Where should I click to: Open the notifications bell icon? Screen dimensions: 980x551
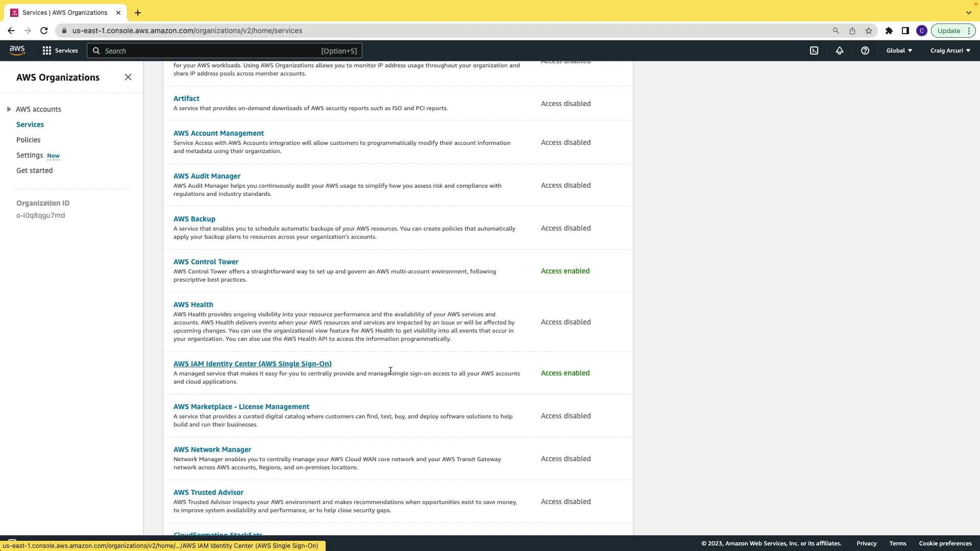click(x=839, y=51)
